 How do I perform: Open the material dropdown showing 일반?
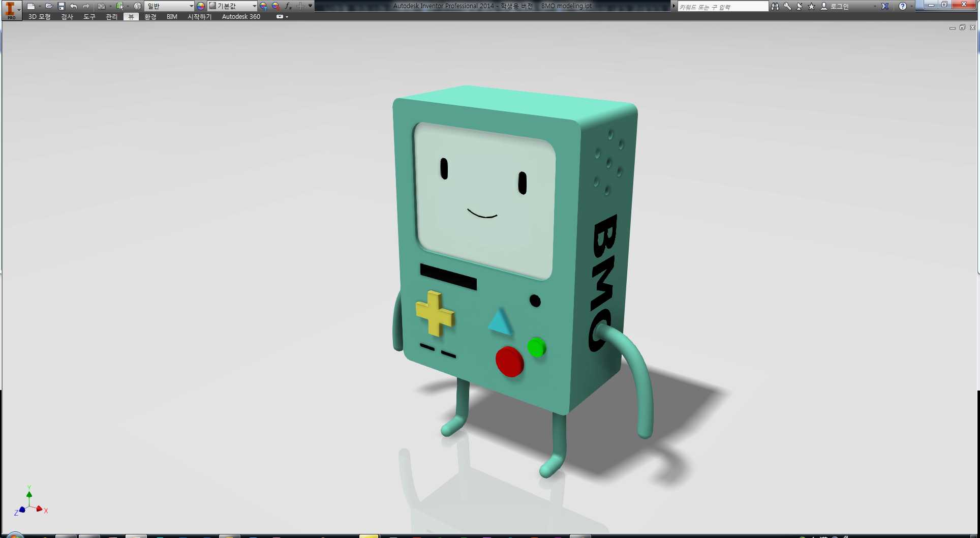[x=169, y=6]
